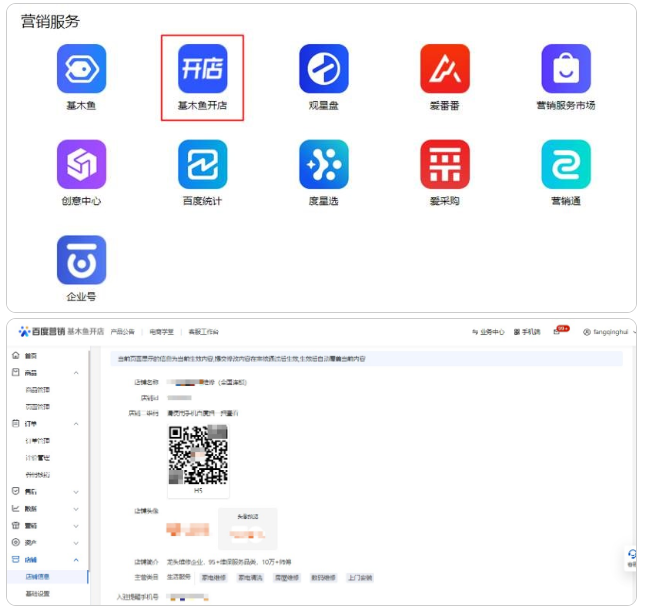Image resolution: width=646 pixels, height=611 pixels.
Task: Open first sub-item under 订单 section
Action: coord(37,441)
